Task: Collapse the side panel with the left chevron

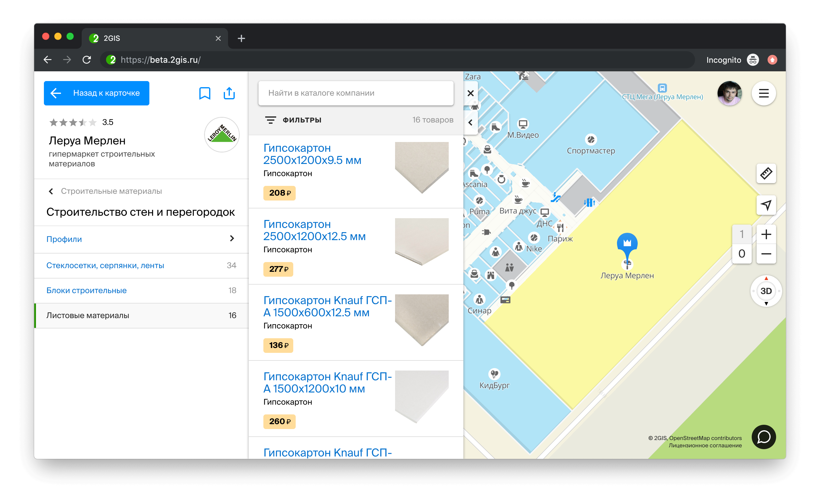Action: (470, 122)
